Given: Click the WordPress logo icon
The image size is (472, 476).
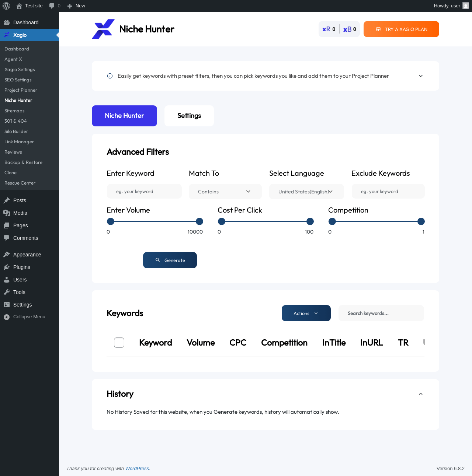Looking at the screenshot, I should [x=6, y=6].
